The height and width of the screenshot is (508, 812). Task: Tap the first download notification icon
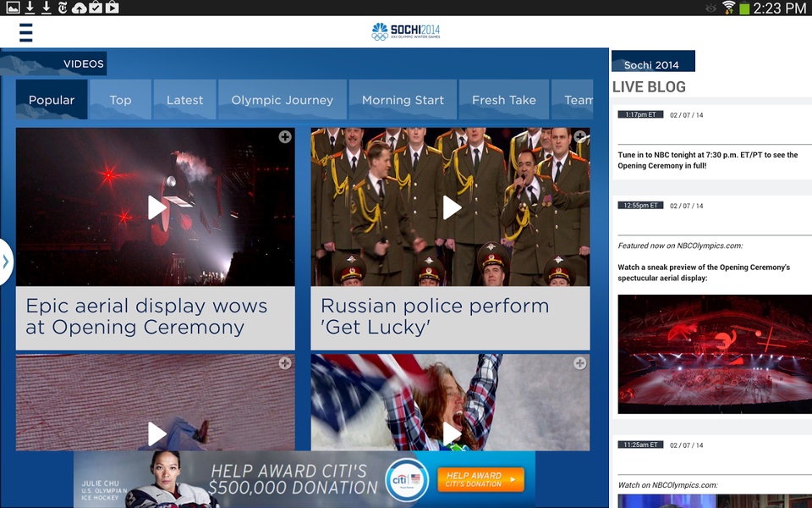pos(30,8)
